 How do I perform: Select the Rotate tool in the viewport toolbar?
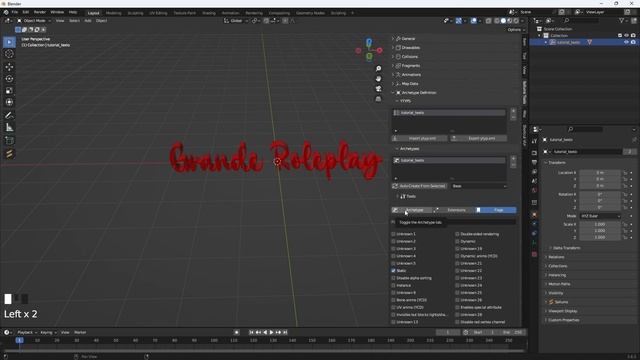(9, 79)
